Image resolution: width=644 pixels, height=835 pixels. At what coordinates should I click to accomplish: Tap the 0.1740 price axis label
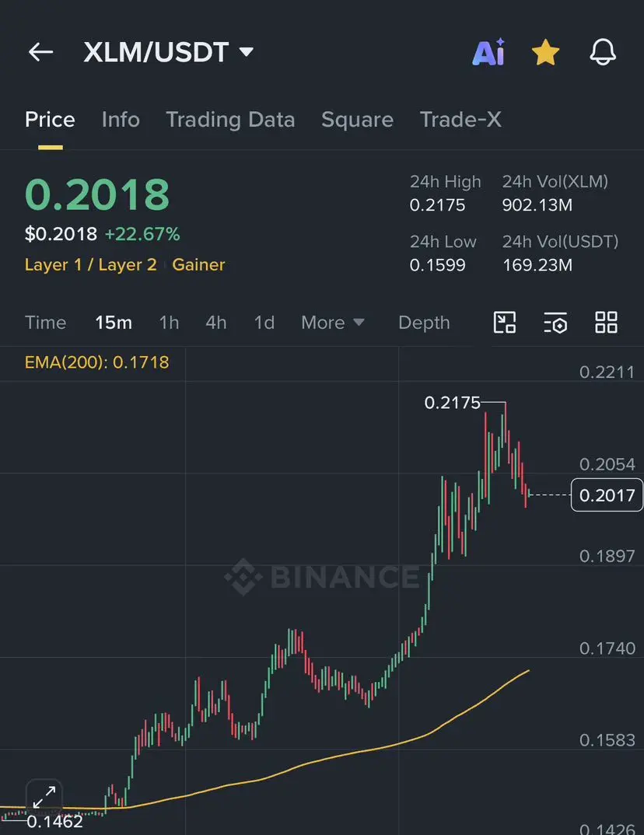607,648
